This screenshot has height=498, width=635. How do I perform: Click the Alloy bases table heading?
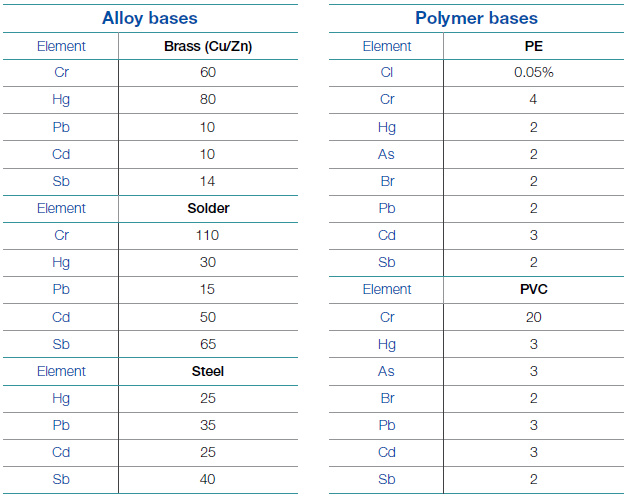click(149, 18)
